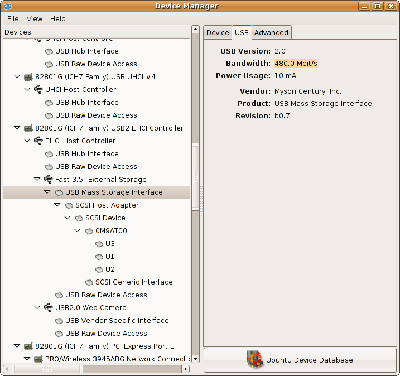
Task: Click the device tree's scroll-up arrow
Action: (x=196, y=30)
